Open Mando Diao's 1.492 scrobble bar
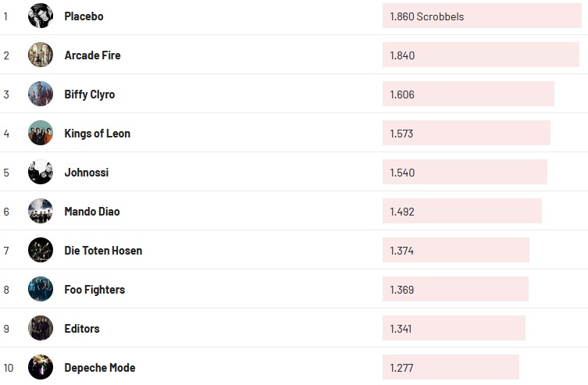Image resolution: width=588 pixels, height=385 pixels. point(461,212)
